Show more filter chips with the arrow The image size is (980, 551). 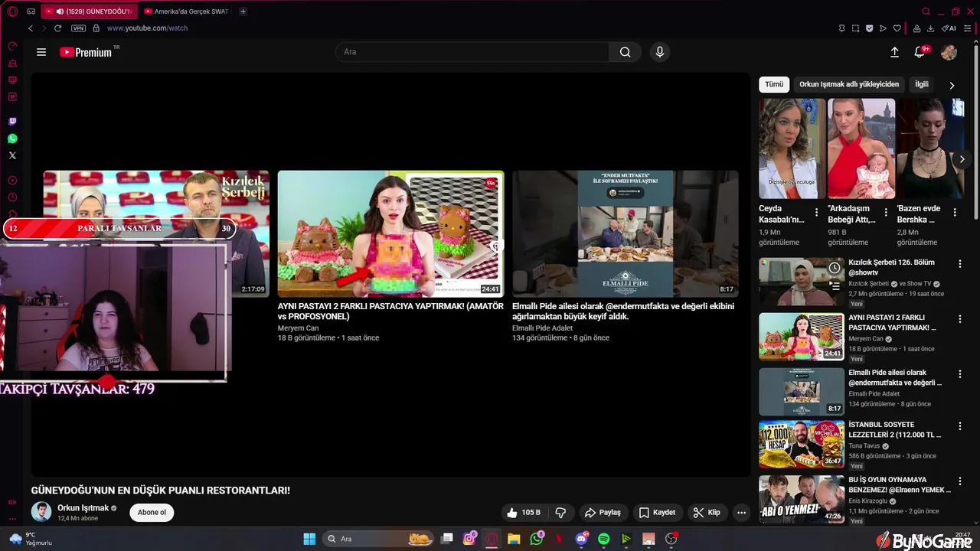point(952,85)
